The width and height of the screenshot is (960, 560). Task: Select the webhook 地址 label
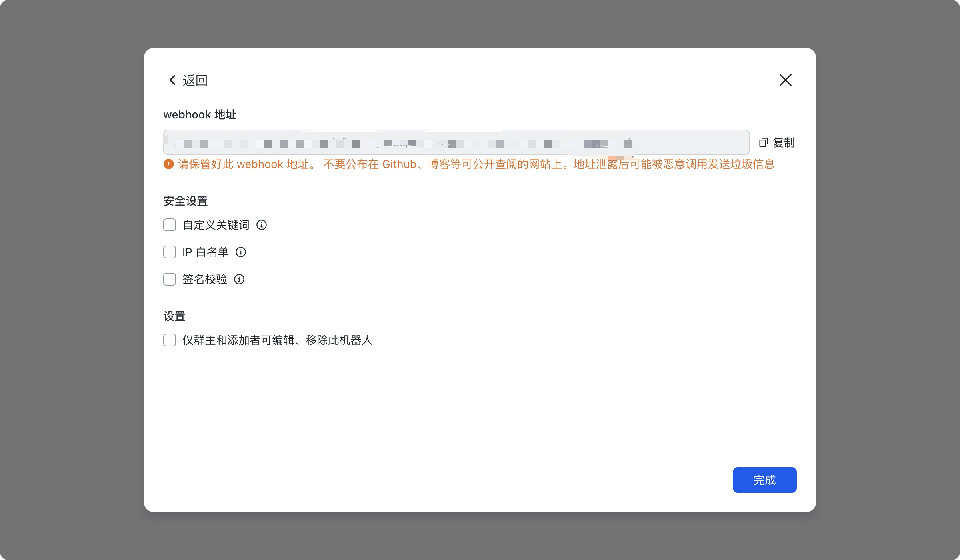[x=200, y=114]
